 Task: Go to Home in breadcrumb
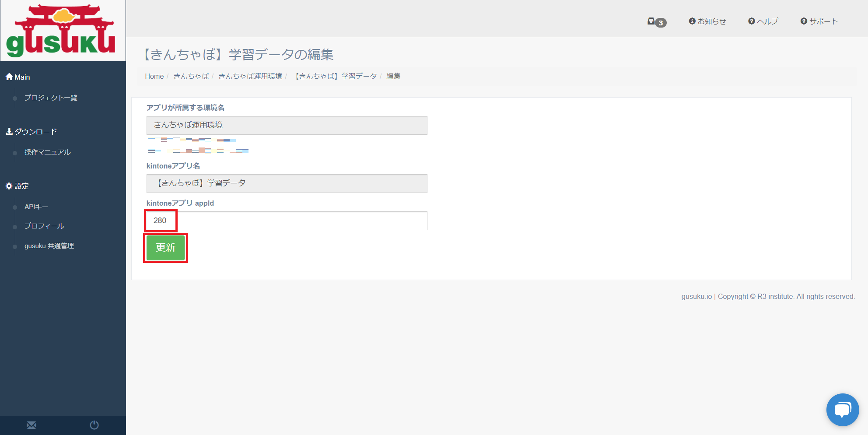click(154, 76)
